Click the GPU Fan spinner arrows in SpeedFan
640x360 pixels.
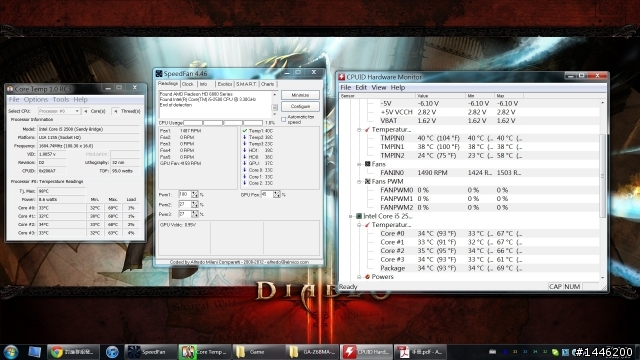(x=277, y=195)
